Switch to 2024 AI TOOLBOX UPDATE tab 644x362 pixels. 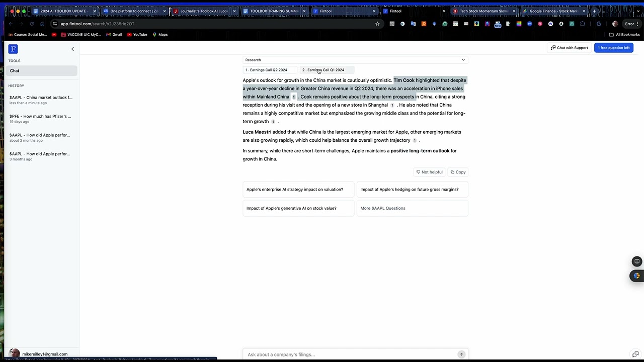pyautogui.click(x=63, y=11)
